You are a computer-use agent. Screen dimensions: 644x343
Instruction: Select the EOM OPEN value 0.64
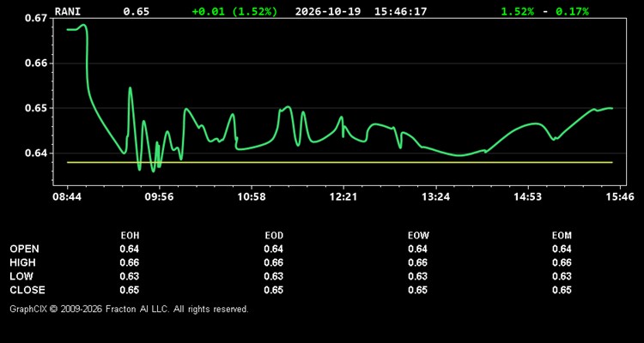(562, 249)
